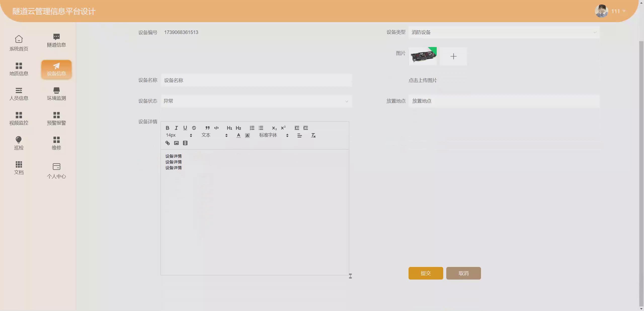644x311 pixels.
Task: Insert video using film icon
Action: 185,143
